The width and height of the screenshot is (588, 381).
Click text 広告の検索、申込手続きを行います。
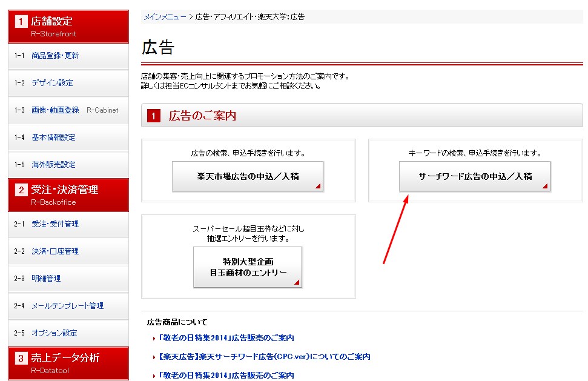[x=248, y=153]
